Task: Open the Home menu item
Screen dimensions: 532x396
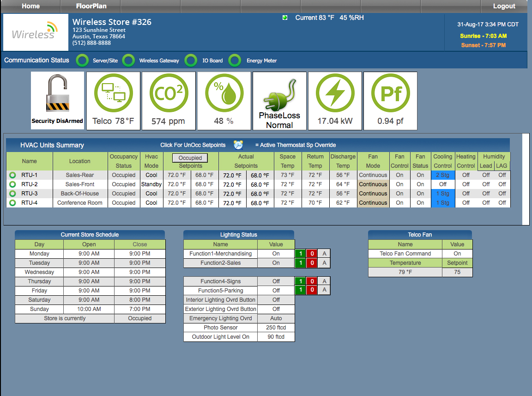Action: click(30, 6)
